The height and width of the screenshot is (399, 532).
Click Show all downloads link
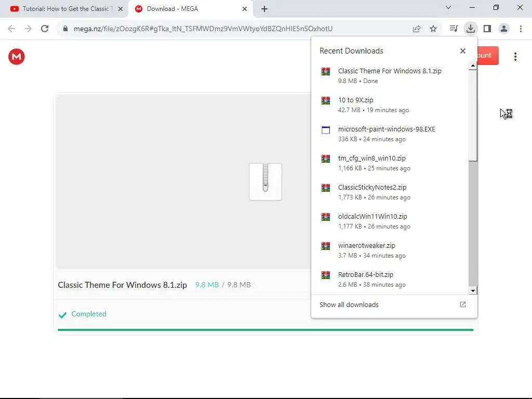(x=349, y=304)
